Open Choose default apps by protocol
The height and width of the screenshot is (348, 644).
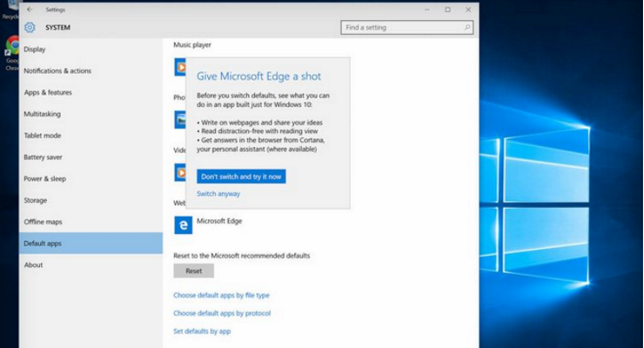pos(222,313)
